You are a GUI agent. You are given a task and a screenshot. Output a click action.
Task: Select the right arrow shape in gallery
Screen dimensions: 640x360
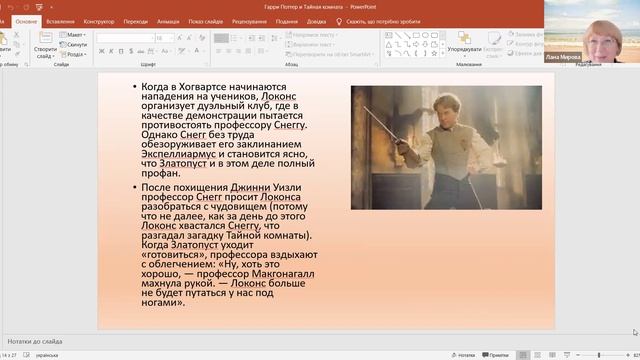416,44
